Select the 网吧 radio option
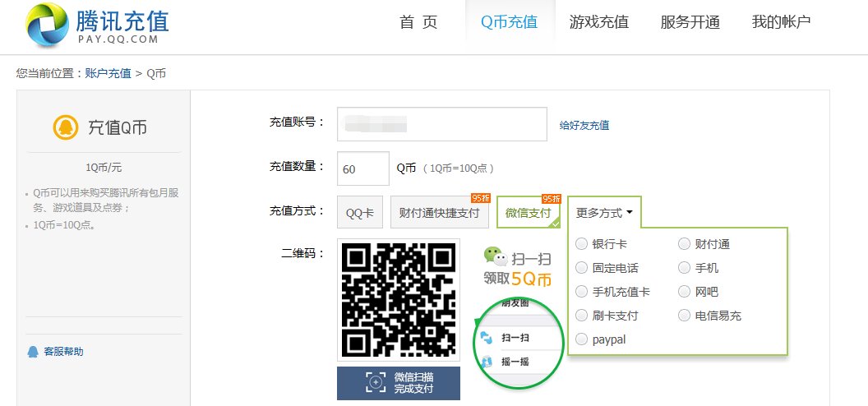 pos(684,292)
